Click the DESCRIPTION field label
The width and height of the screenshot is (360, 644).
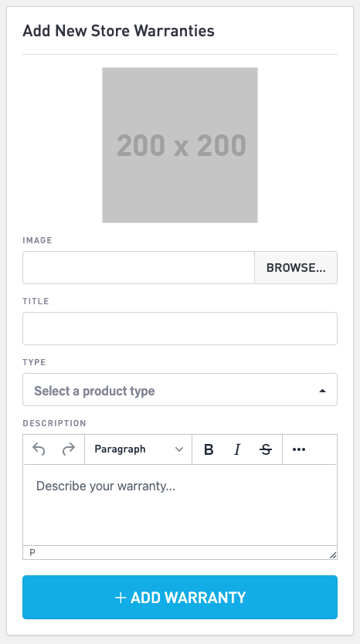pos(54,423)
